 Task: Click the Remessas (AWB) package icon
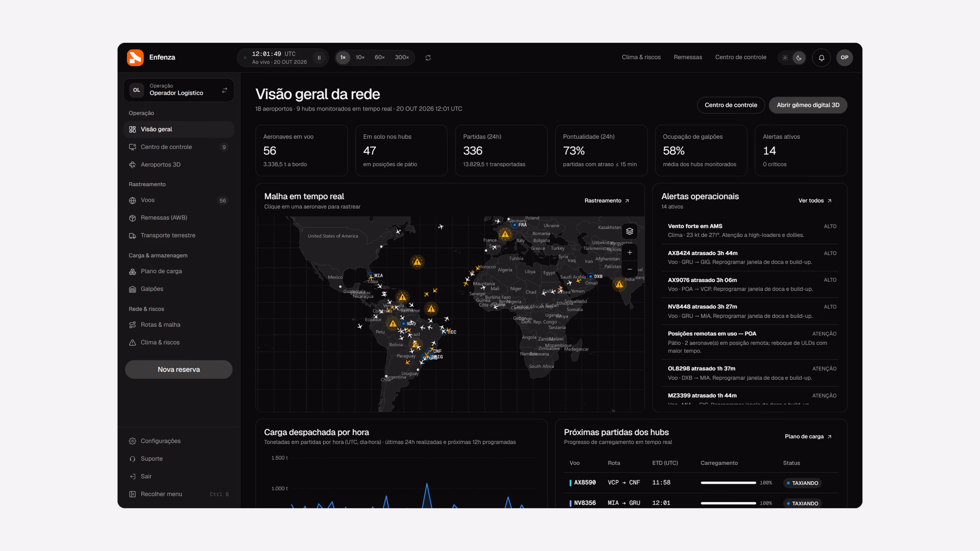point(132,218)
